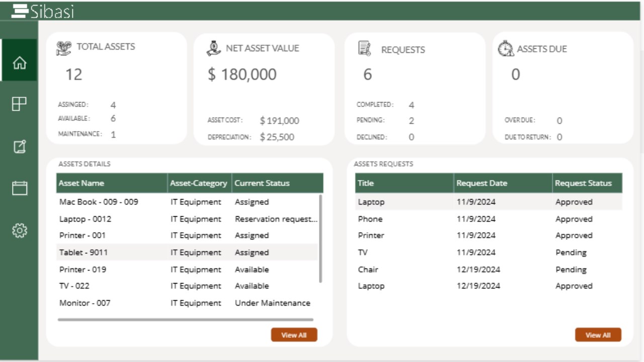Select the TV - 022 asset row
The image size is (644, 362).
(x=187, y=286)
